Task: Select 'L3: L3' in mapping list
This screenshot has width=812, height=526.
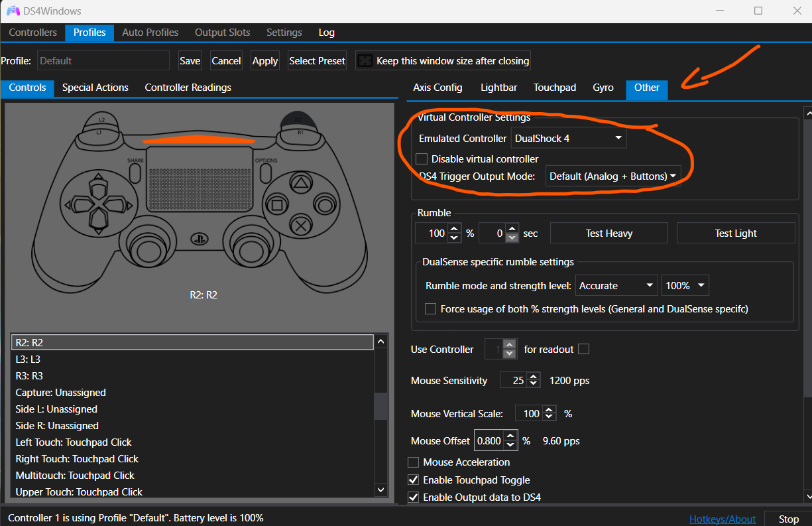Action: point(192,359)
